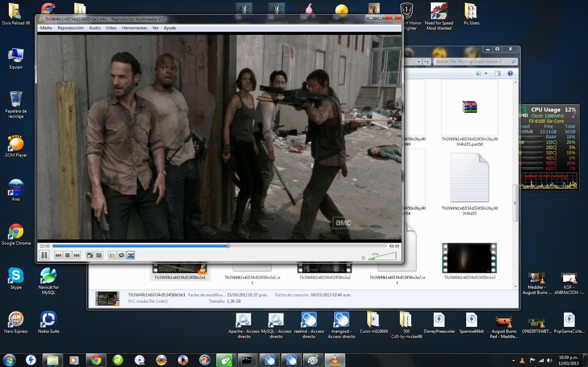Click the Explorer vertical scrollbar down arrow
The image size is (588, 367).
tap(515, 286)
